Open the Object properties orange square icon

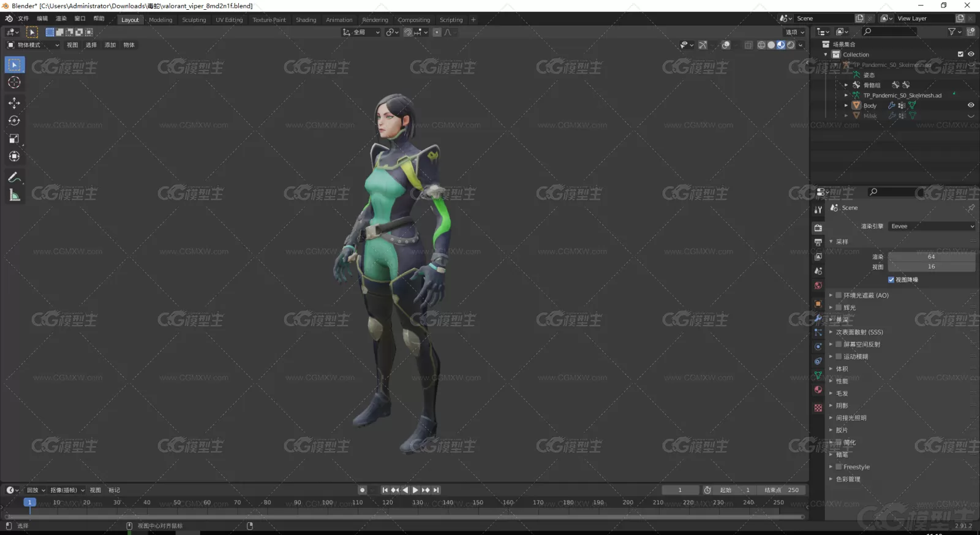pos(818,304)
